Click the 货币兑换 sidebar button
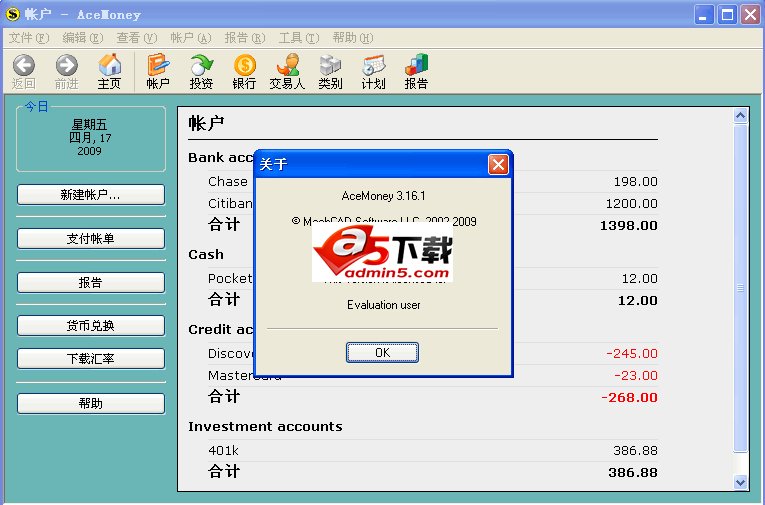Viewport: 765px width, 505px height. (91, 325)
